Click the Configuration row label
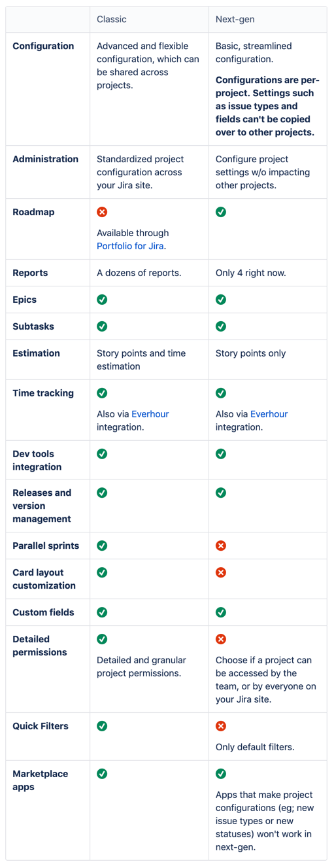The width and height of the screenshot is (334, 868). [x=43, y=46]
